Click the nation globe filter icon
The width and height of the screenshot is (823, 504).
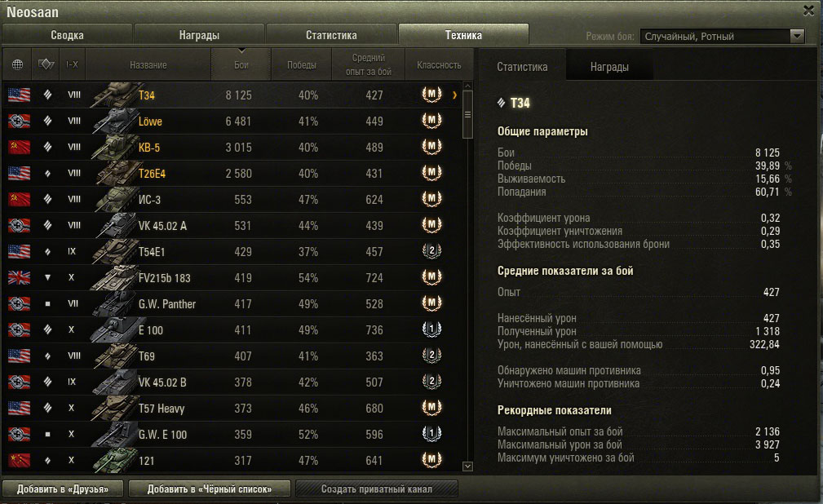pos(18,64)
